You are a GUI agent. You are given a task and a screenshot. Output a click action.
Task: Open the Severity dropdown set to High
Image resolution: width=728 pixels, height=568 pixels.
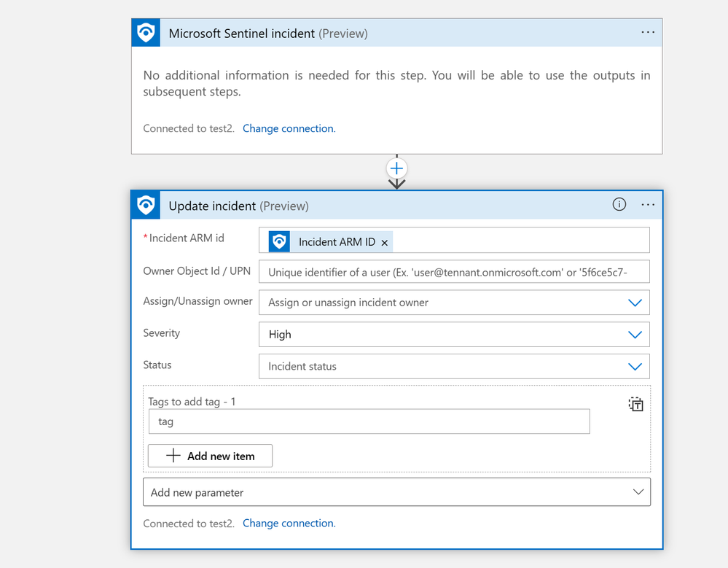coord(454,335)
